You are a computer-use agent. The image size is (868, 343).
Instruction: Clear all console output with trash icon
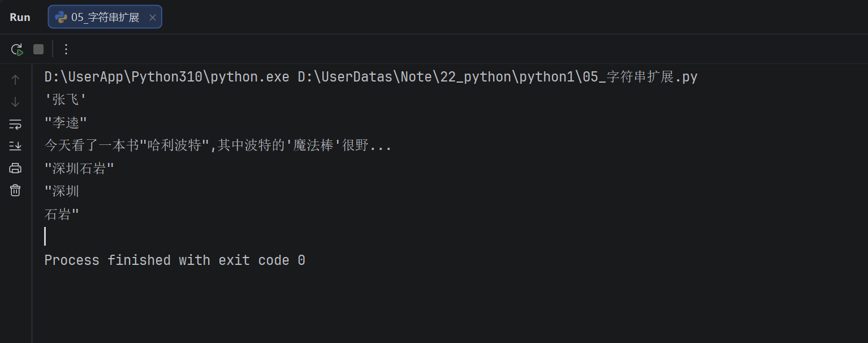(x=15, y=190)
